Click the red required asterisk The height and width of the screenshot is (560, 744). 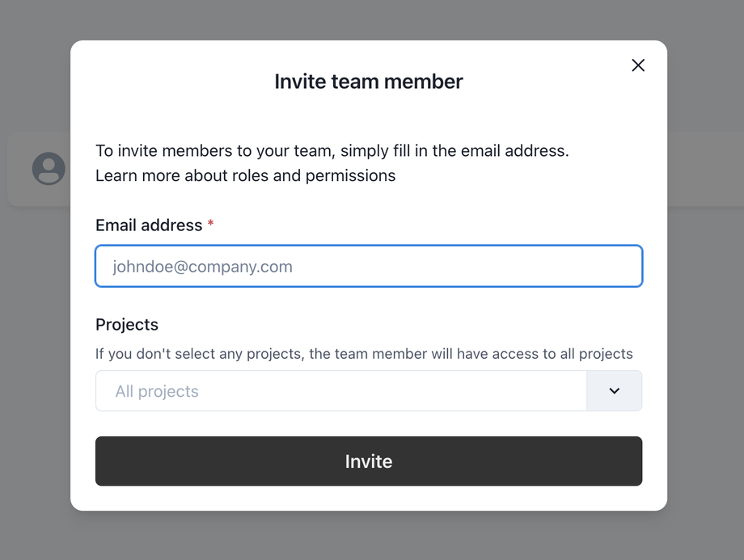pyautogui.click(x=210, y=225)
